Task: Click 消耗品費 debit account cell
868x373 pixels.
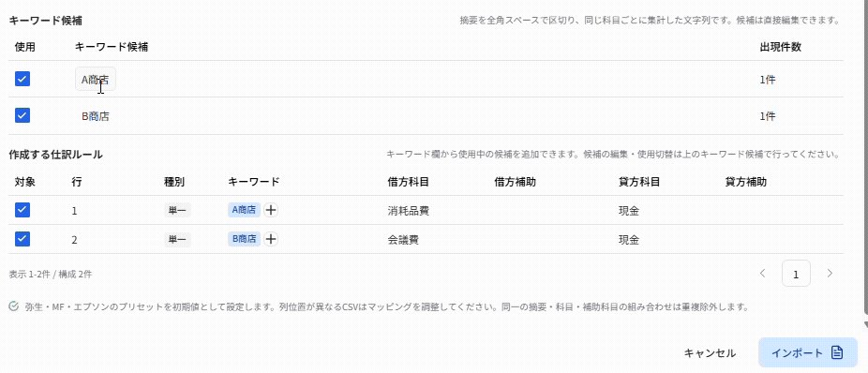Action: point(409,210)
